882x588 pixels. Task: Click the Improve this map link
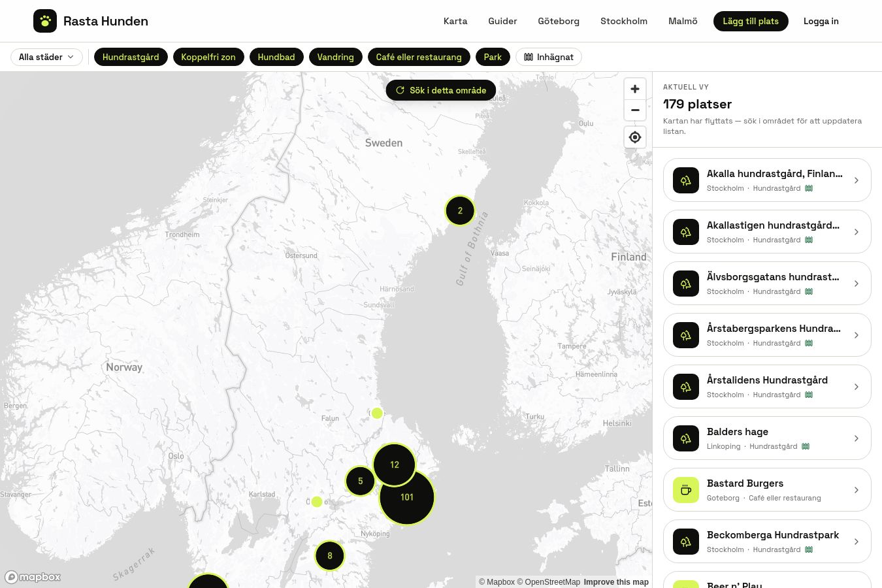(x=616, y=582)
